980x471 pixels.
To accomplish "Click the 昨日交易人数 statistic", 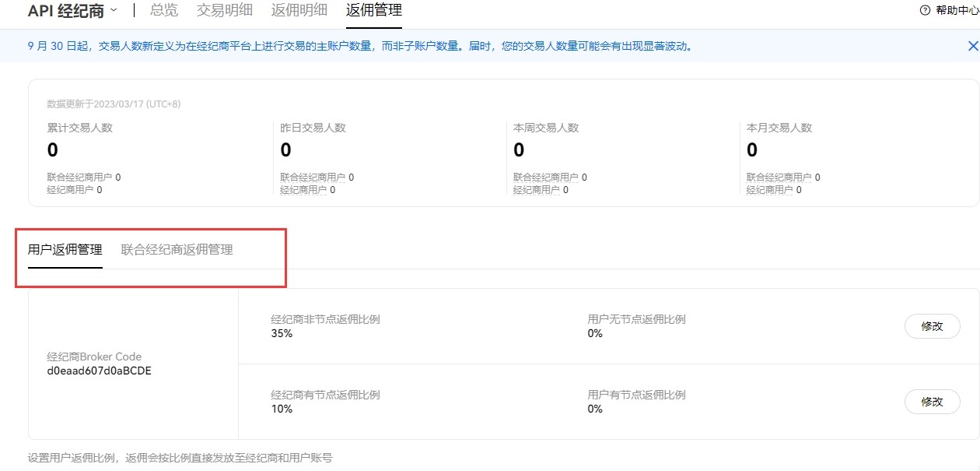I will [313, 128].
